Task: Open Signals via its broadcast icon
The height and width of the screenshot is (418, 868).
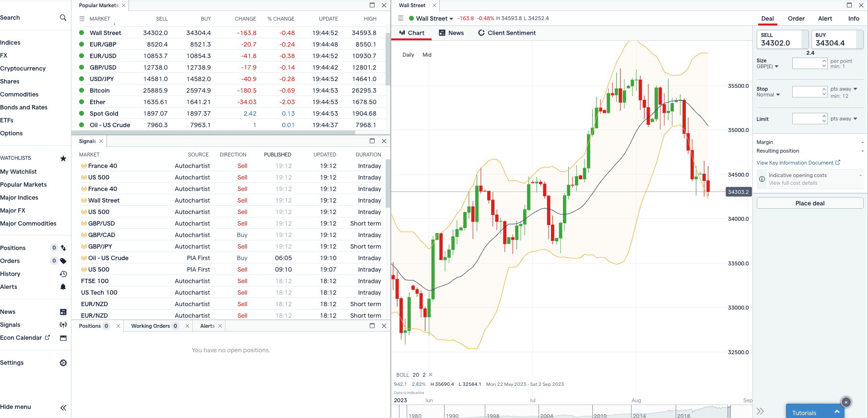Action: 63,325
